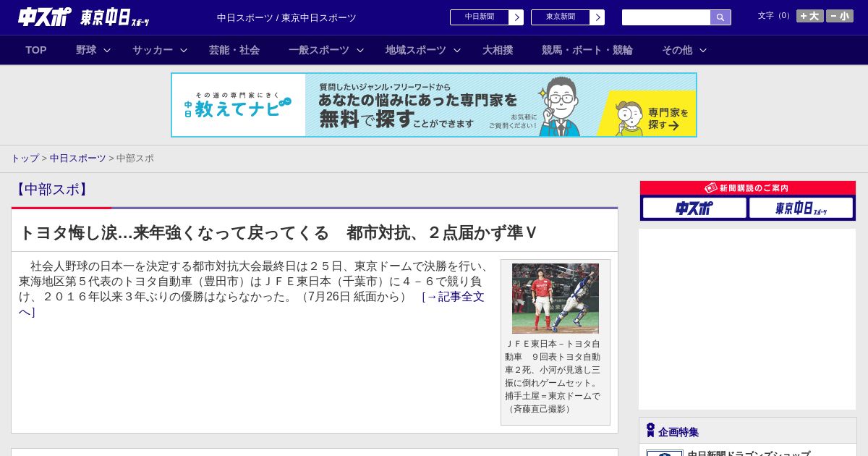Viewport: 868px width, 456px height.
Task: Click the 教えてナビ banner advertisement
Action: pyautogui.click(x=434, y=105)
